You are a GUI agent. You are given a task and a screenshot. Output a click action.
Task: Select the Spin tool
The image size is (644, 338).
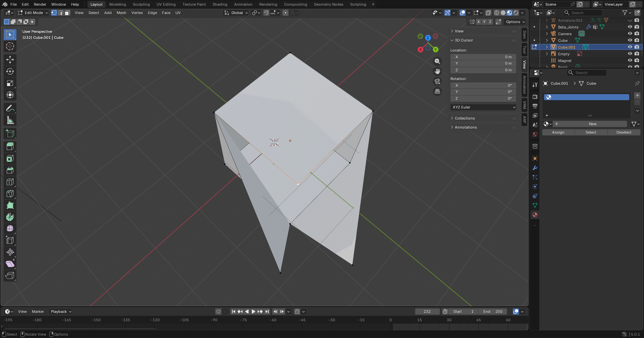pyautogui.click(x=10, y=217)
